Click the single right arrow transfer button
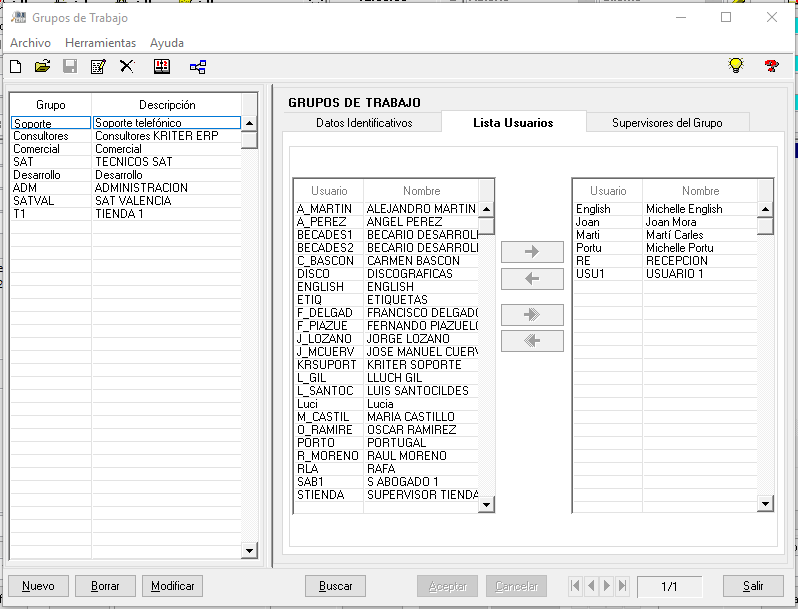 pyautogui.click(x=532, y=252)
